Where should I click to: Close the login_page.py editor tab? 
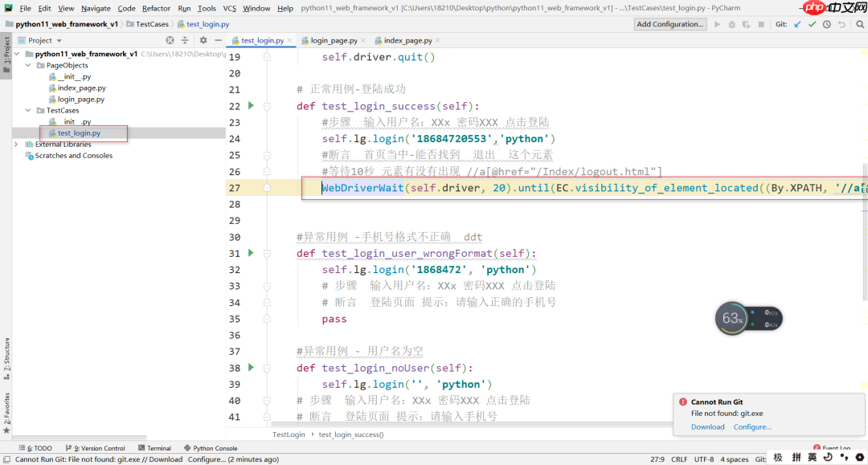click(362, 40)
